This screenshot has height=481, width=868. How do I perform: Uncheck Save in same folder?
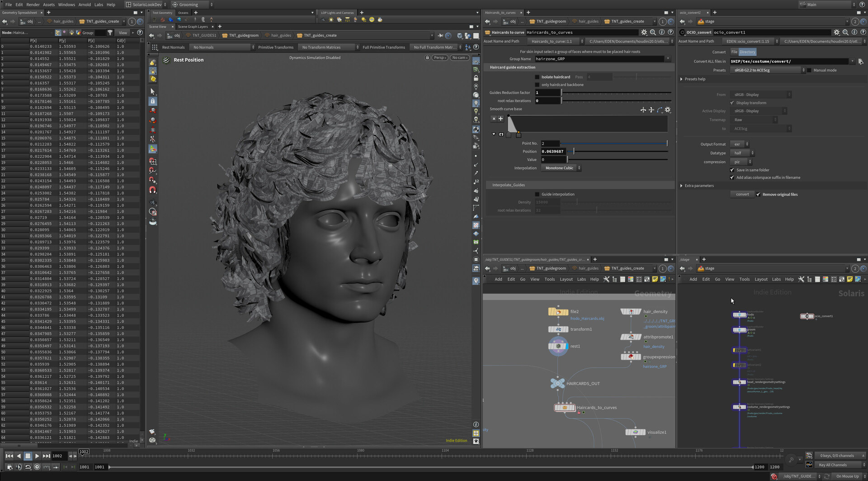[x=732, y=170]
